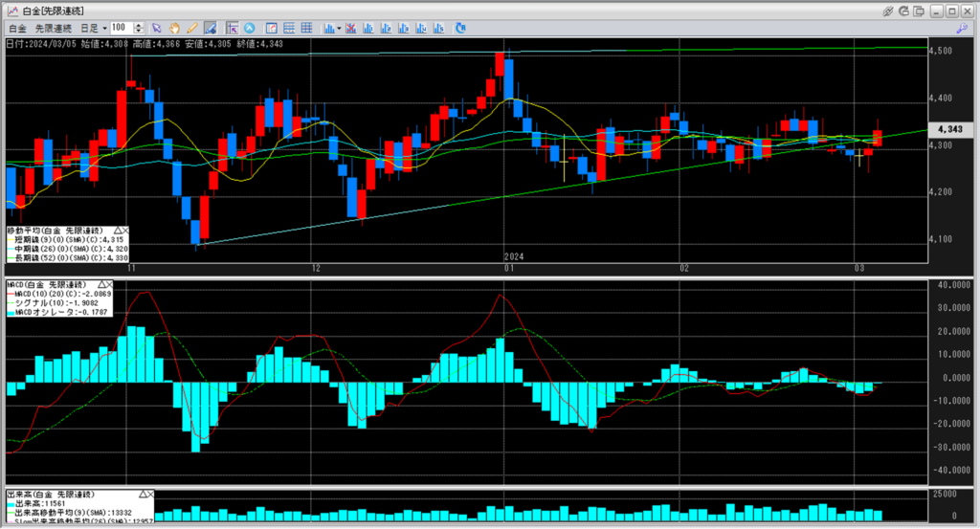Click the 25000 volume axis label

[x=945, y=494]
